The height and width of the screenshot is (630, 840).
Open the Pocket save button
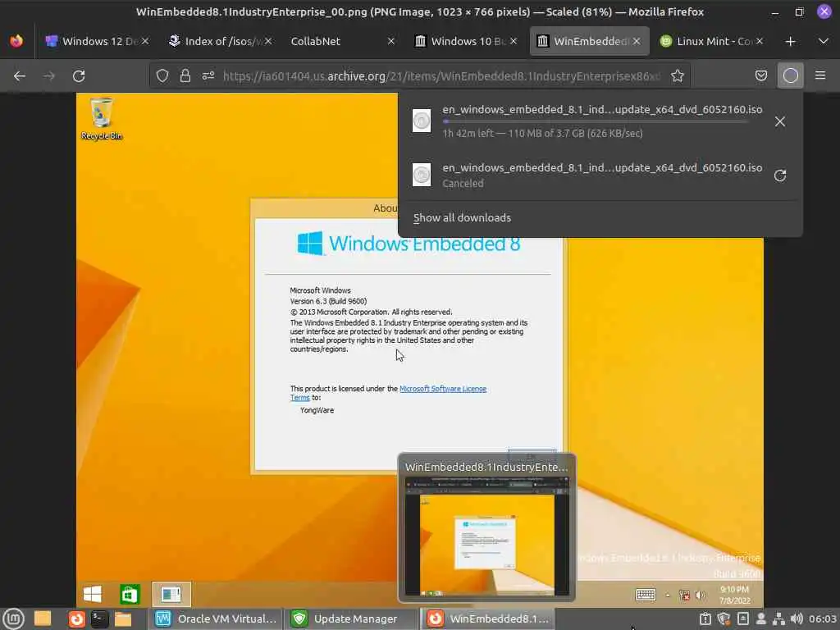[x=760, y=76]
